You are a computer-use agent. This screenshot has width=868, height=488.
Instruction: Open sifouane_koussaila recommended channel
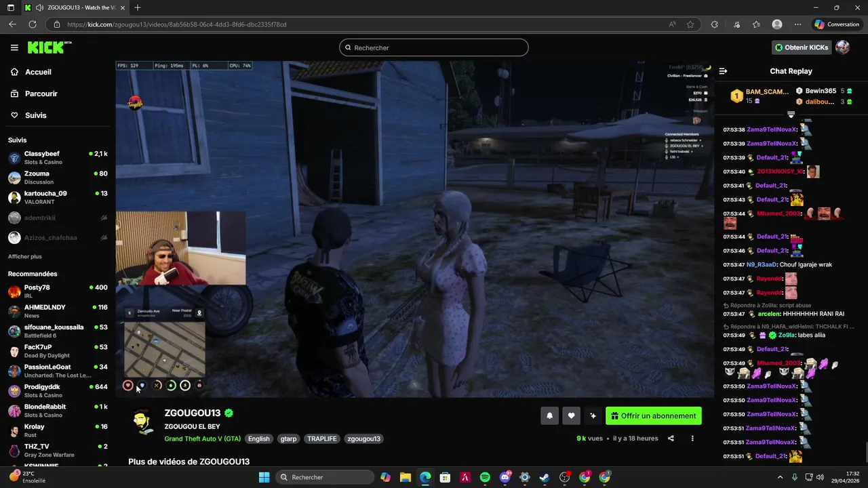pos(58,331)
